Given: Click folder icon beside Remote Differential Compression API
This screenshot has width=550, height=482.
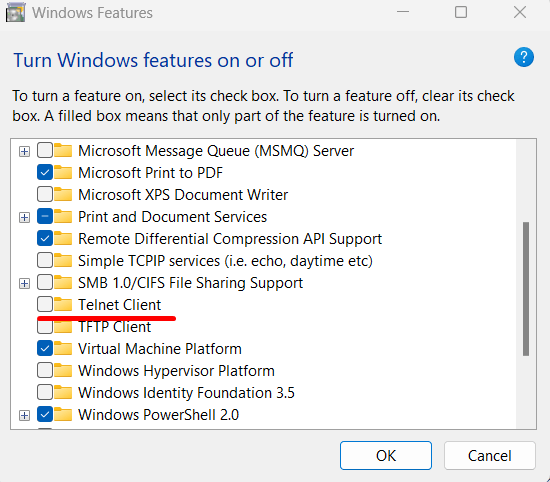Looking at the screenshot, I should [x=63, y=239].
